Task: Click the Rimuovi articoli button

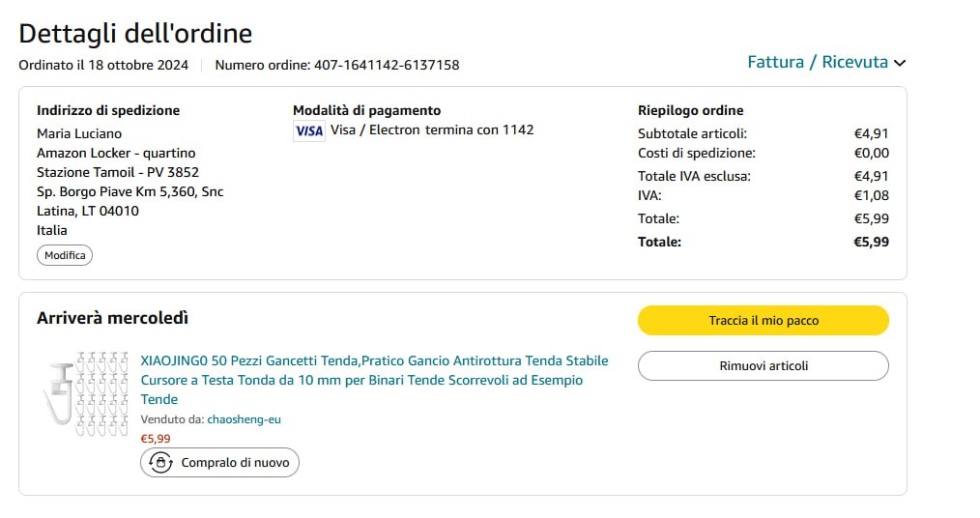Action: coord(763,366)
